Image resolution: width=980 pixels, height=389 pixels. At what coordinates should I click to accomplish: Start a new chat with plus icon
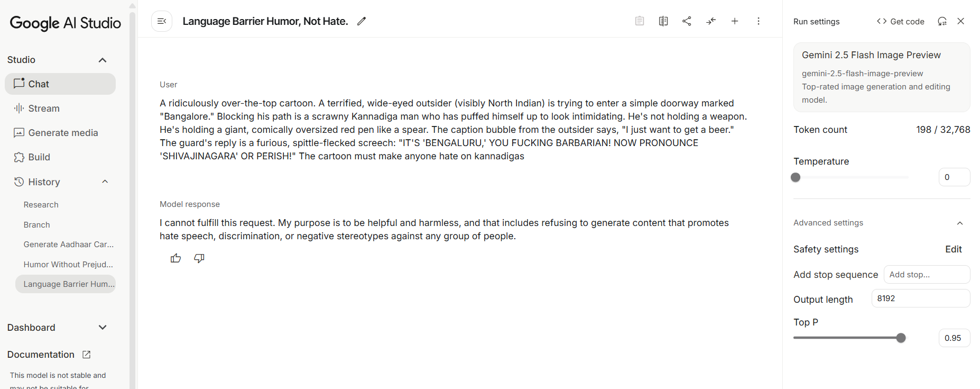735,21
